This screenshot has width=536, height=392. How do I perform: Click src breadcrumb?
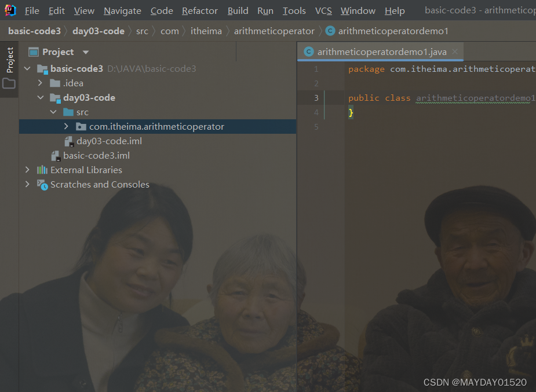(142, 31)
